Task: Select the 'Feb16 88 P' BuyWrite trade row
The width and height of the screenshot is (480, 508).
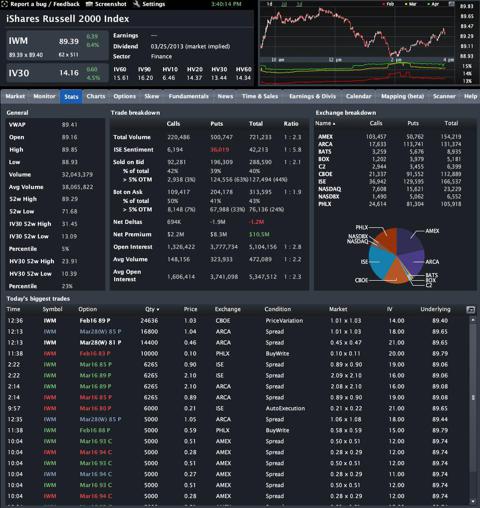Action: pyautogui.click(x=236, y=430)
